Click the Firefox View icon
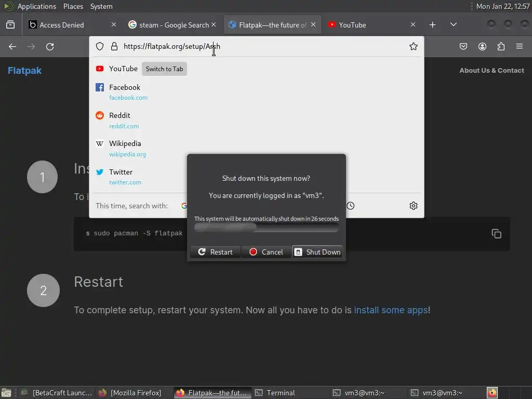The height and width of the screenshot is (399, 532). [x=10, y=25]
